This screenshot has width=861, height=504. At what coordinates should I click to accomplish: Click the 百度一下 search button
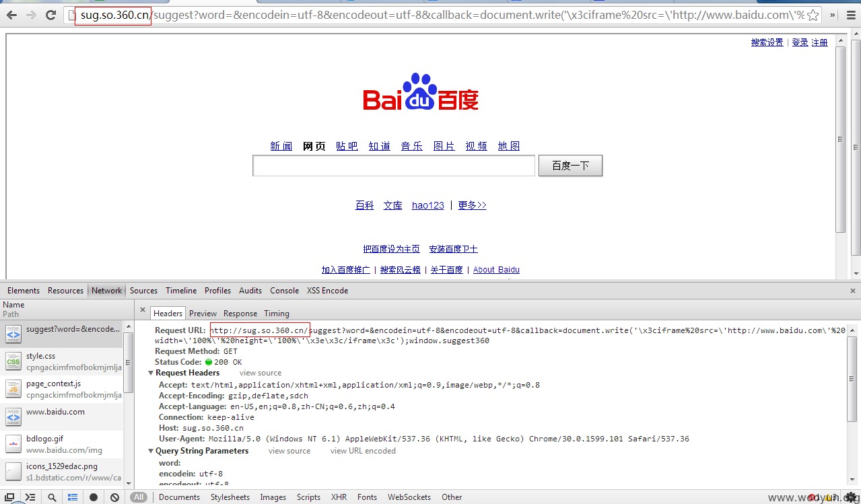[x=570, y=166]
